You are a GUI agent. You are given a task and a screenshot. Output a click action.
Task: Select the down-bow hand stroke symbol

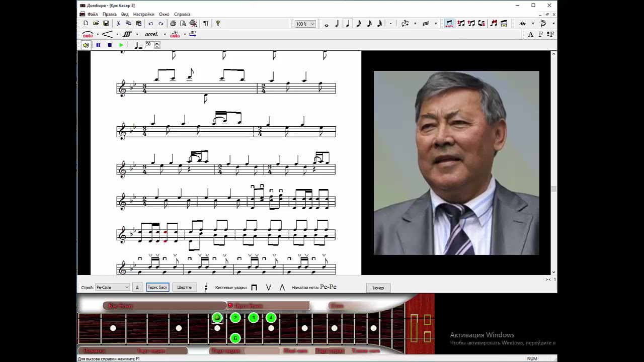pyautogui.click(x=254, y=288)
